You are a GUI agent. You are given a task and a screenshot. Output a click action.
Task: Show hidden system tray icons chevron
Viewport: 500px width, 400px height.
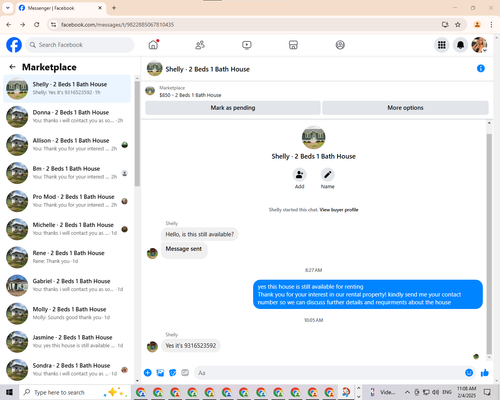click(x=407, y=392)
